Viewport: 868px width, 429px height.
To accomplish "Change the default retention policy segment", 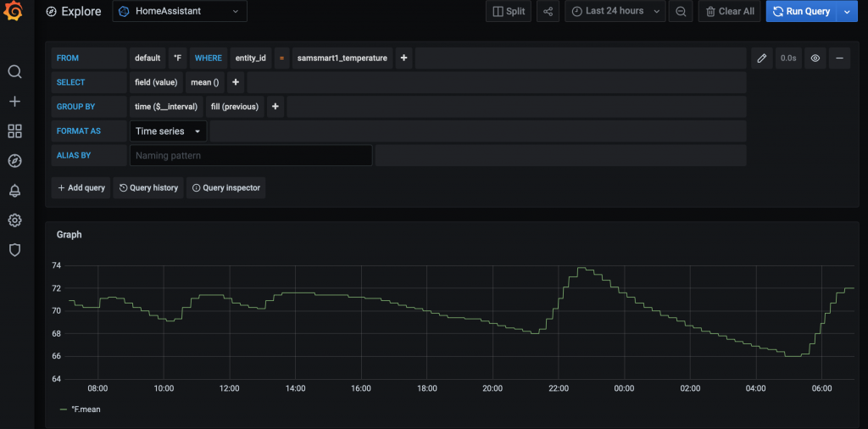I will click(147, 58).
